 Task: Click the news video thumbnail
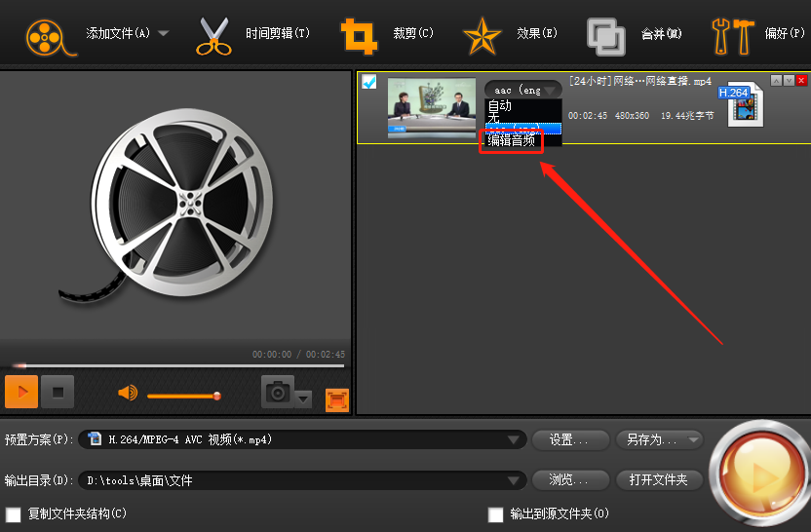click(432, 107)
